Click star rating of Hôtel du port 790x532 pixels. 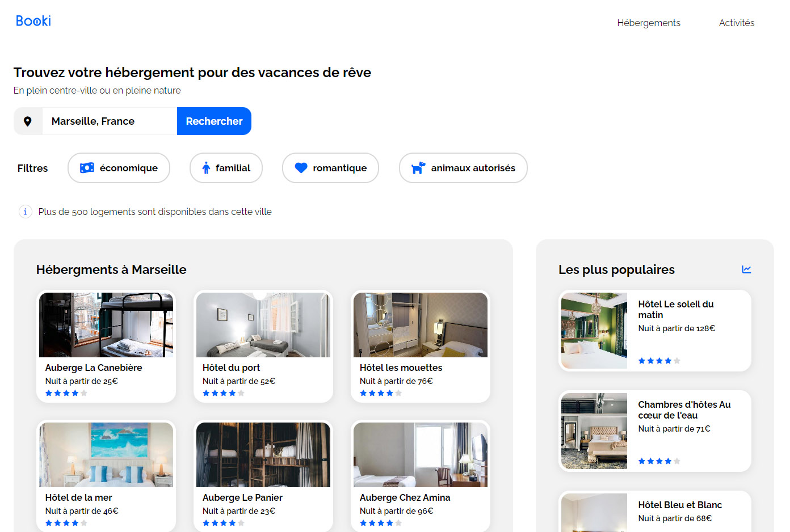224,393
